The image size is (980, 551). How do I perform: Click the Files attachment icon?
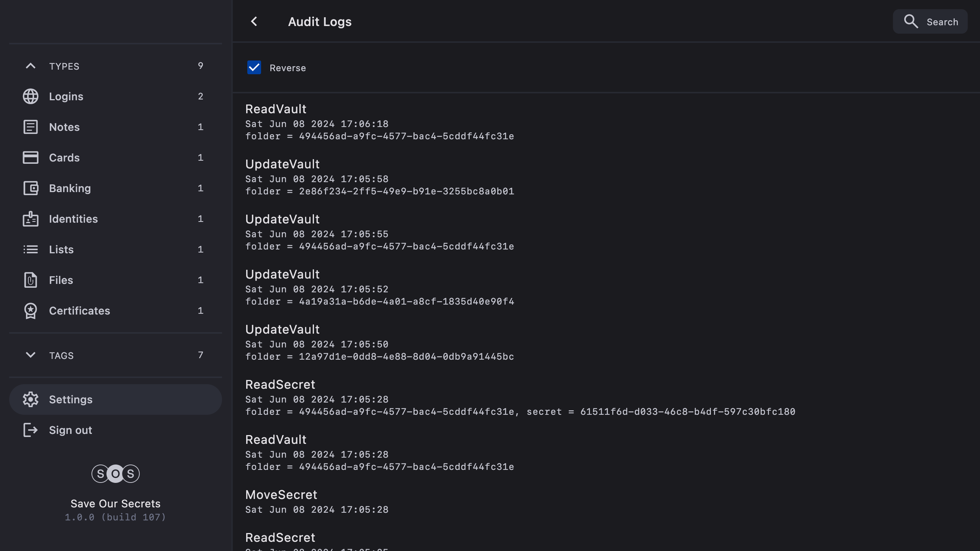[31, 280]
